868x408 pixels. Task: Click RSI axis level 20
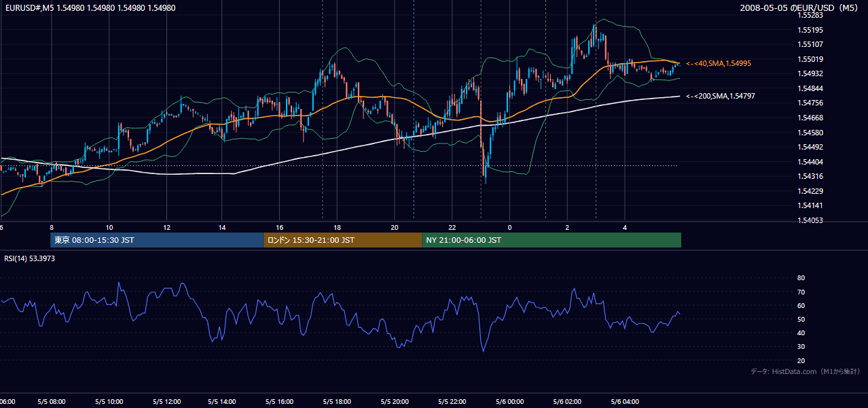(x=801, y=360)
